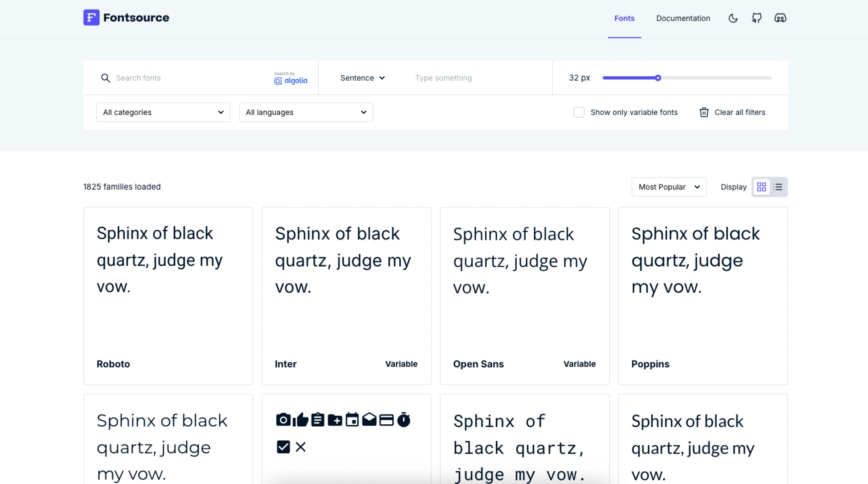Click Variable label on Inter card
Viewport: 868px width, 484px height.
pyautogui.click(x=401, y=364)
